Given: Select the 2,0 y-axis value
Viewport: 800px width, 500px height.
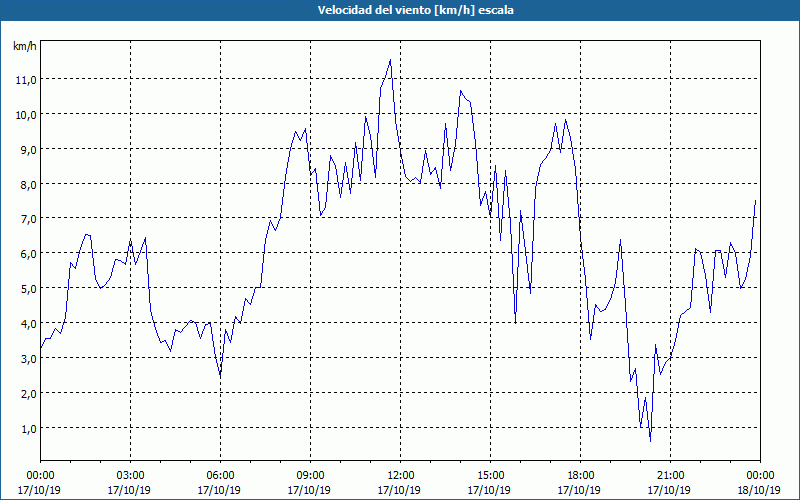Looking at the screenshot, I should 28,394.
